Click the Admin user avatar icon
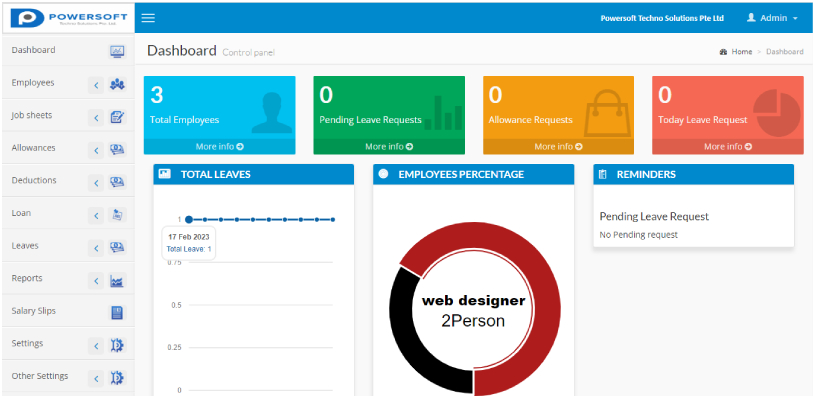 (751, 18)
